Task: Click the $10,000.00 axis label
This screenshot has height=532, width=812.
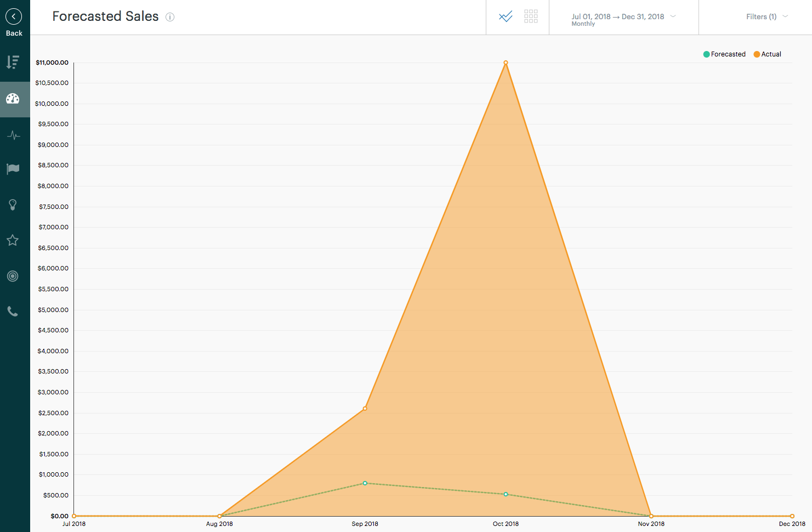Action: (52, 104)
